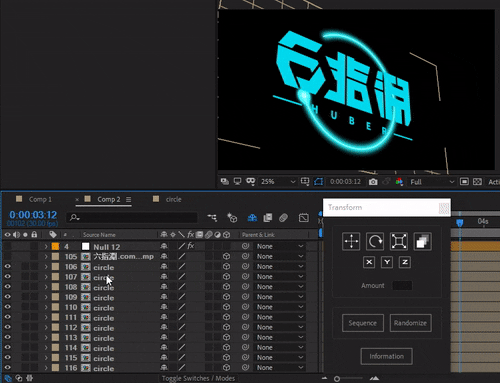Click the orange label color of Null 12
The height and width of the screenshot is (383, 500).
55,246
